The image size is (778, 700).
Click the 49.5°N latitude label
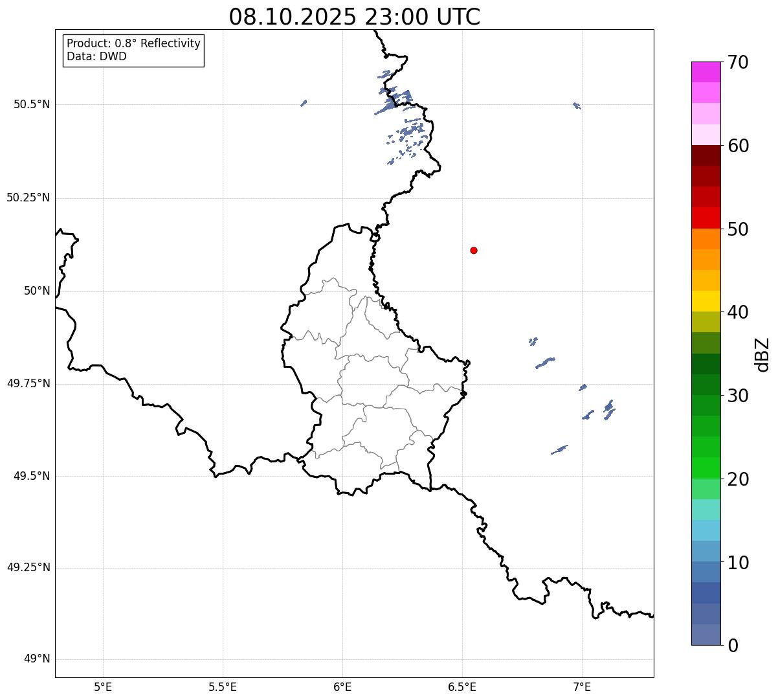tap(32, 477)
